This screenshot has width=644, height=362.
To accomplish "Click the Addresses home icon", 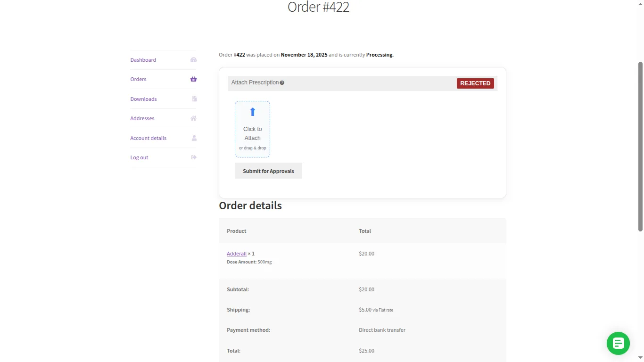I will coord(193,118).
